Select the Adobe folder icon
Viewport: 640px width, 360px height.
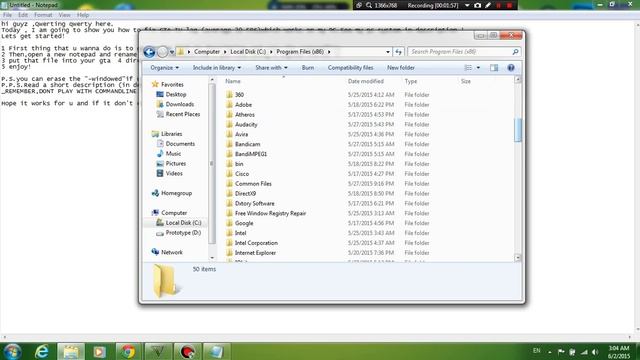(x=229, y=104)
